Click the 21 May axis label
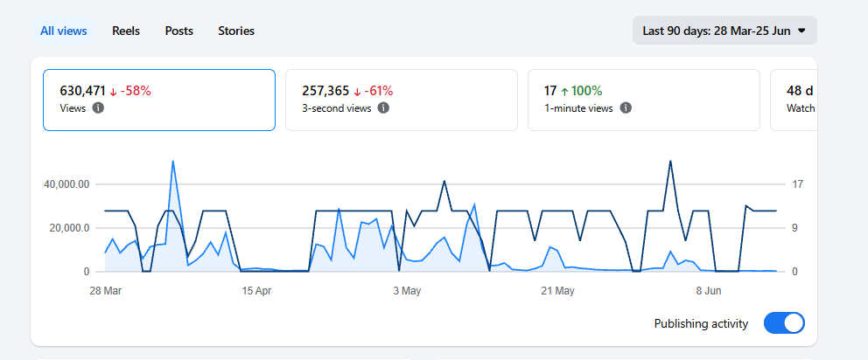868x360 pixels. pos(558,292)
